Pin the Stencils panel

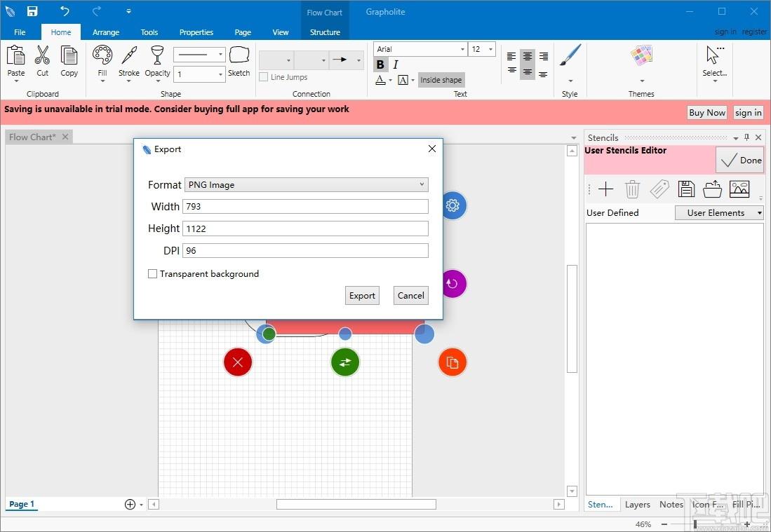(x=747, y=137)
